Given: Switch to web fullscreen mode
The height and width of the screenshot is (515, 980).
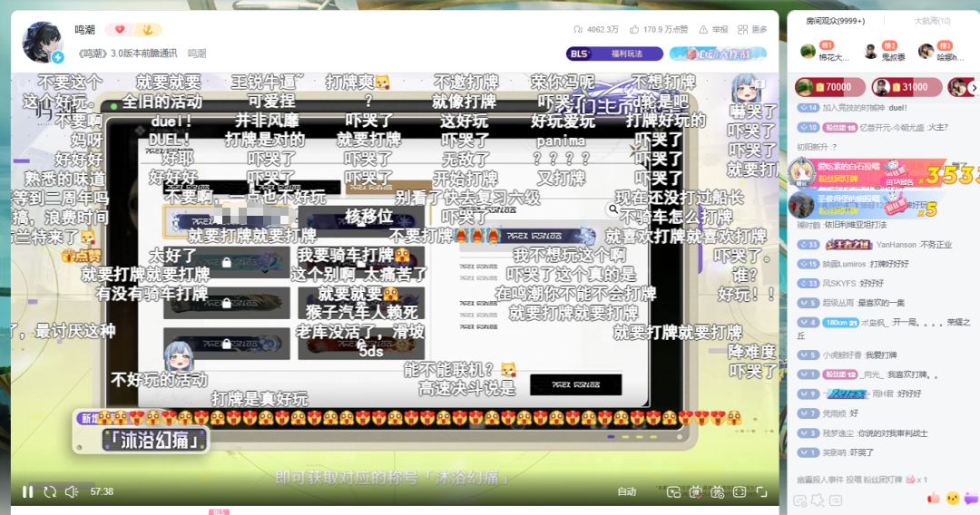Looking at the screenshot, I should click(740, 492).
